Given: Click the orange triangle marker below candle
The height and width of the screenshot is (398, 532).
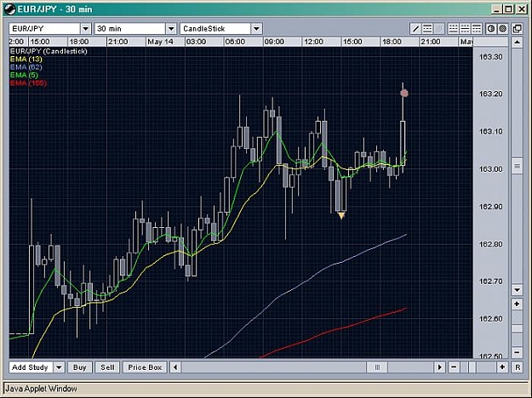Looking at the screenshot, I should pyautogui.click(x=341, y=216).
